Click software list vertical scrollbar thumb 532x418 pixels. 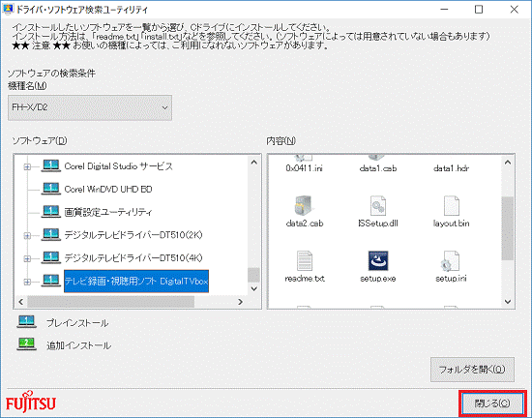253,275
